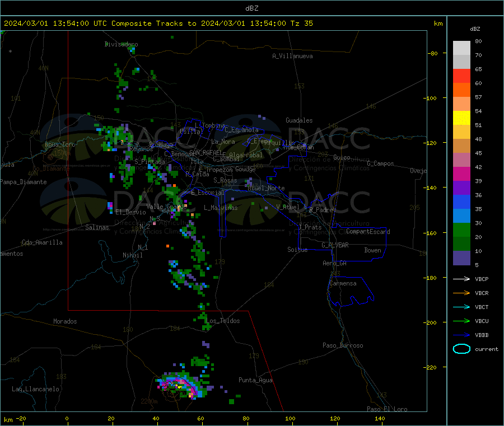This screenshot has width=504, height=426.
Task: Click the Composite Tracks timestamp header text
Action: [158, 24]
